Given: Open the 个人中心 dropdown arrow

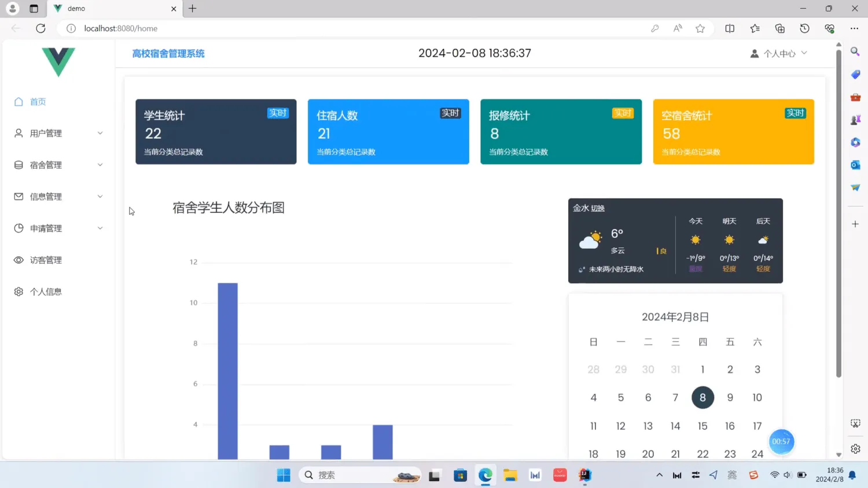Looking at the screenshot, I should pyautogui.click(x=805, y=53).
